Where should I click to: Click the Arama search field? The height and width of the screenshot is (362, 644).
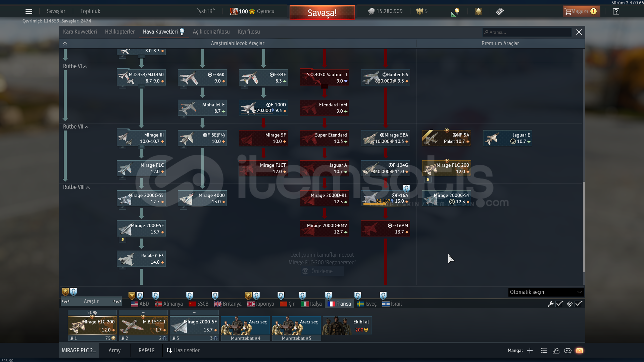[527, 32]
